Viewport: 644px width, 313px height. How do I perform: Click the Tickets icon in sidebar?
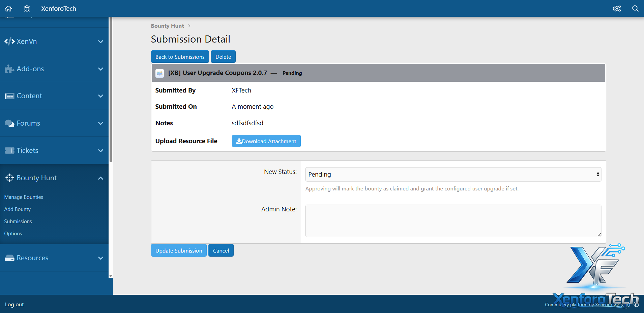coord(9,151)
